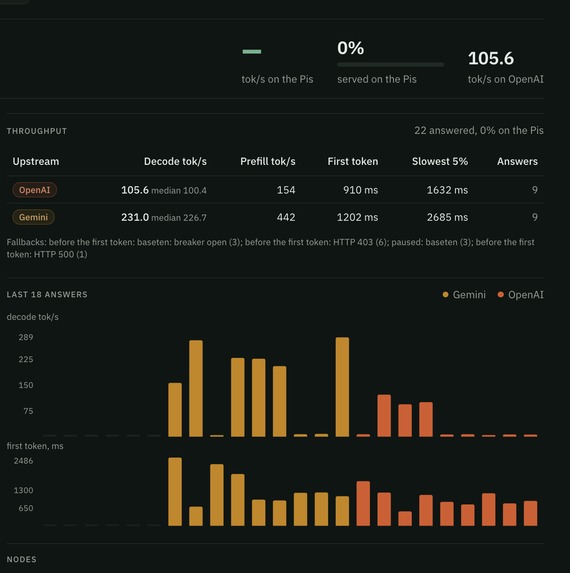Viewport: 570px width, 573px height.
Task: Click the 22 answered summary text
Action: tap(479, 130)
